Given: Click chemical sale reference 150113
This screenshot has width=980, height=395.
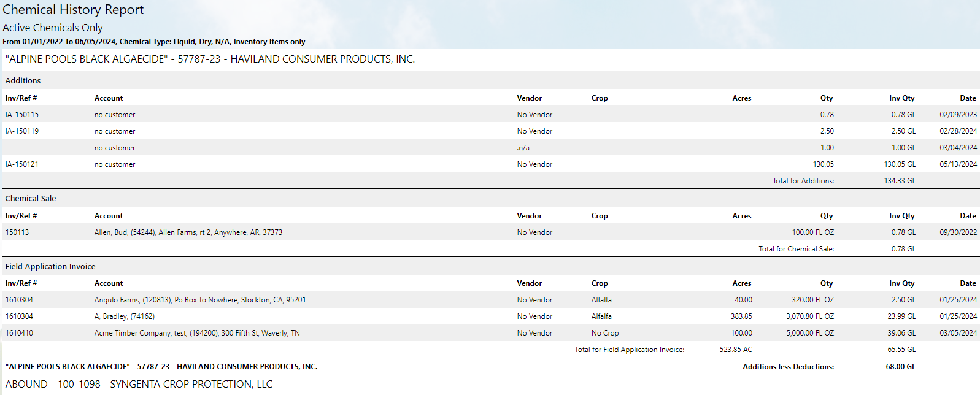Looking at the screenshot, I should pyautogui.click(x=17, y=232).
